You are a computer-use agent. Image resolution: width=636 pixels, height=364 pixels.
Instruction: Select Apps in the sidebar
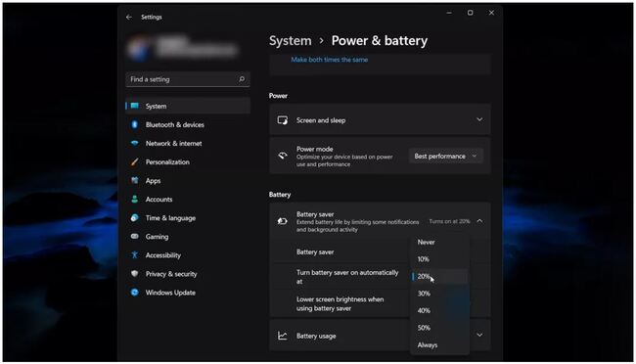point(188,181)
